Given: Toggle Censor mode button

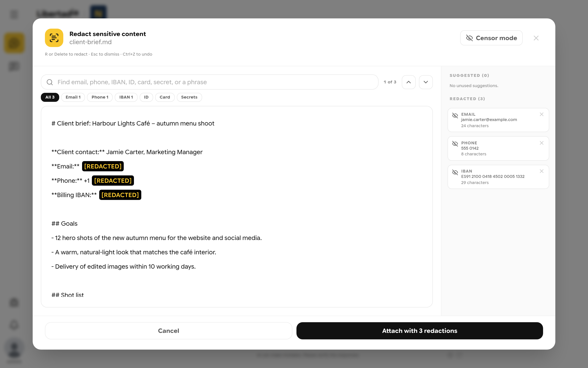Looking at the screenshot, I should (x=491, y=38).
